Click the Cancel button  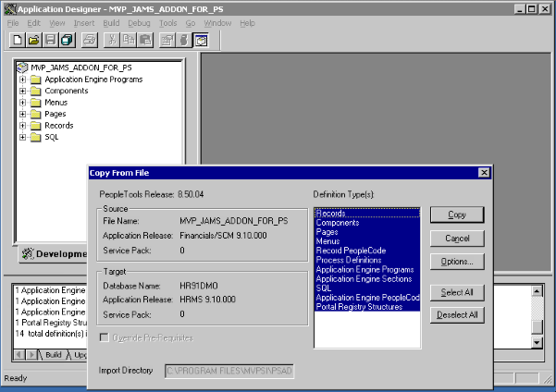point(457,239)
